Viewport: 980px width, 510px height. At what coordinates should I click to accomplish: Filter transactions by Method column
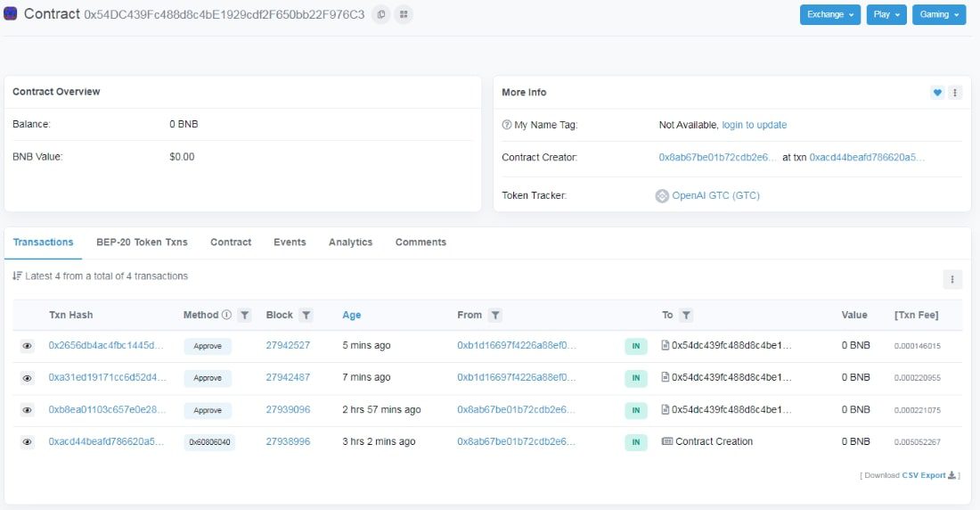pos(245,316)
